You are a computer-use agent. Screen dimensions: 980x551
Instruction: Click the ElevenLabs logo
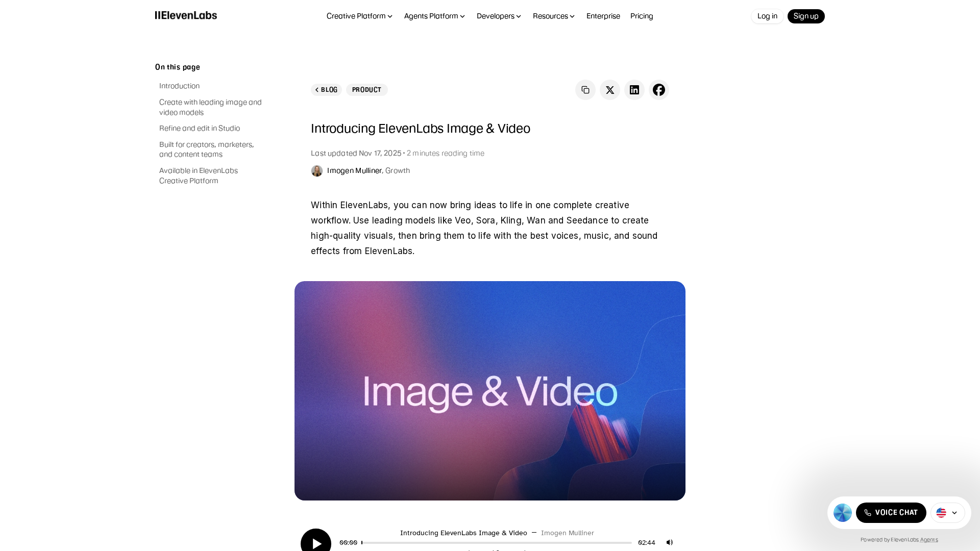tap(186, 16)
